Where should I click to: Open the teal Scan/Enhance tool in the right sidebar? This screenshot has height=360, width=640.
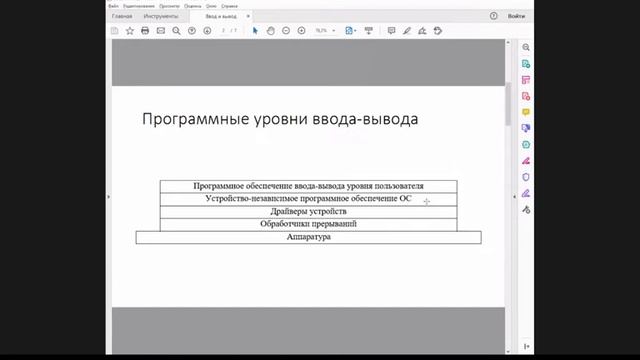(x=526, y=145)
